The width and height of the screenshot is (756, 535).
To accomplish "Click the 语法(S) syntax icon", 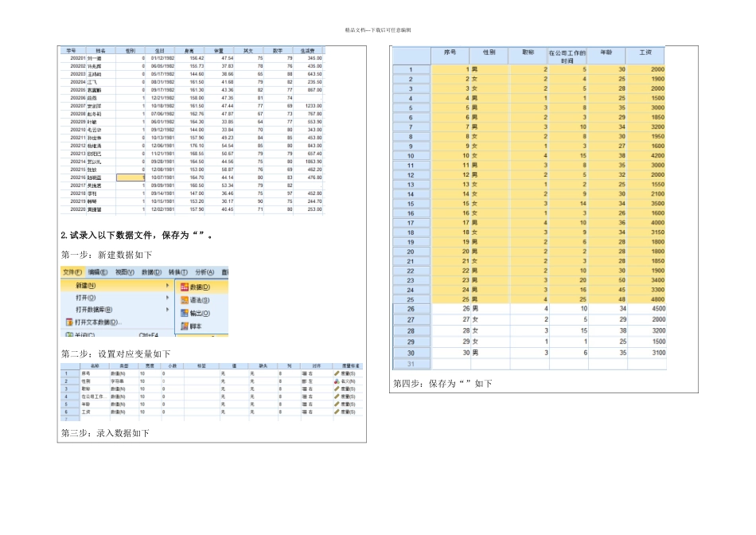I will [x=184, y=300].
